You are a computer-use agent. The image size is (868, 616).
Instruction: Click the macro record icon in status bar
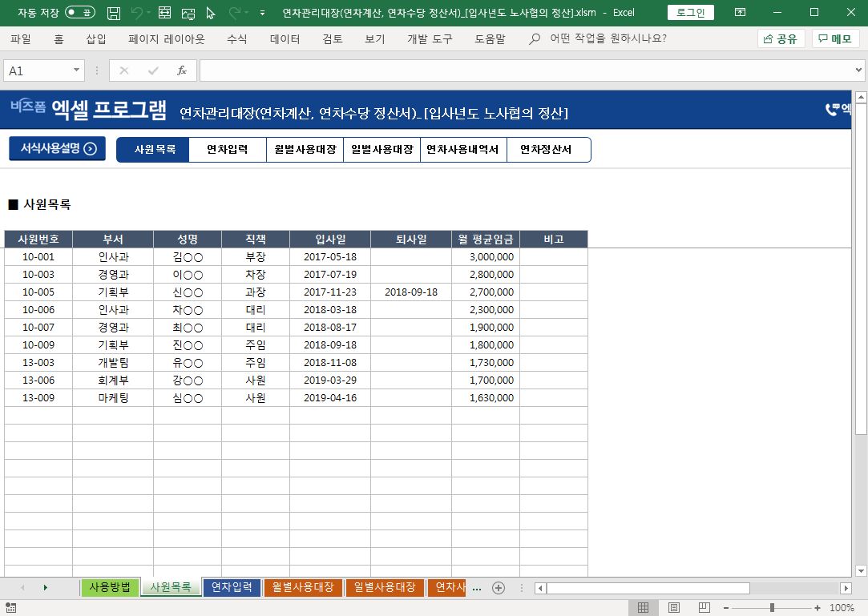tap(10, 608)
